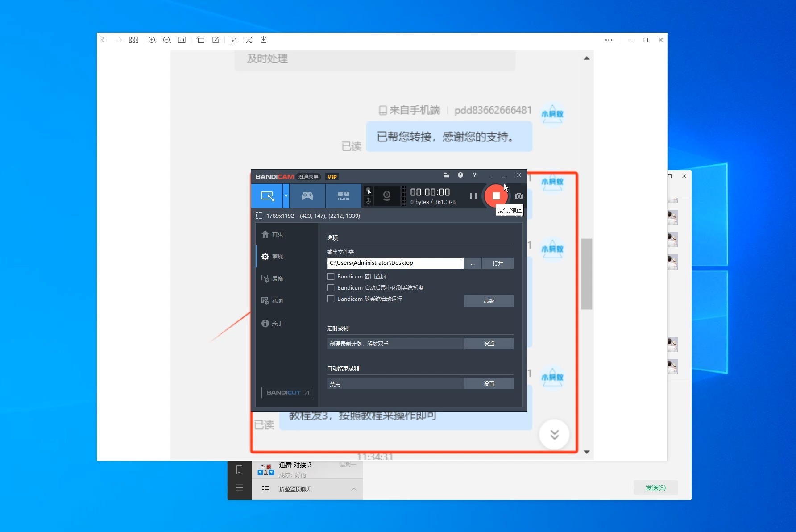Open the output folder icon in Bandicam title bar
This screenshot has width=796, height=532.
446,175
